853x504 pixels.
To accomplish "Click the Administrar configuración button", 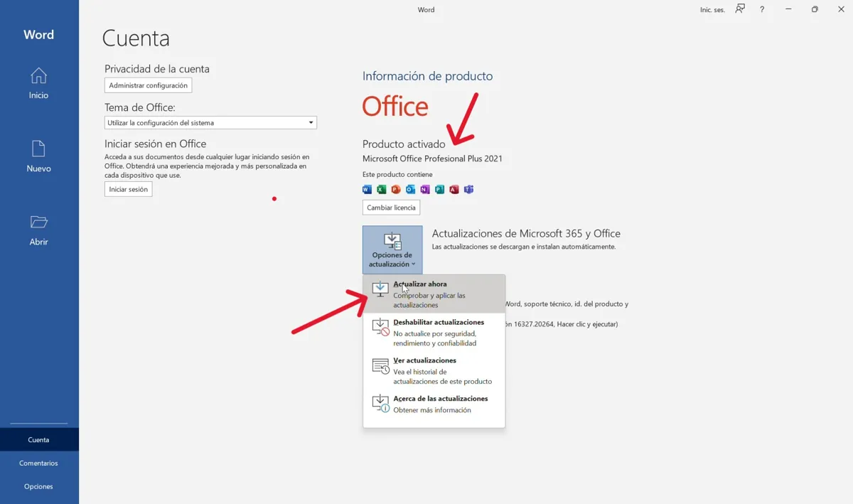I will [x=149, y=85].
